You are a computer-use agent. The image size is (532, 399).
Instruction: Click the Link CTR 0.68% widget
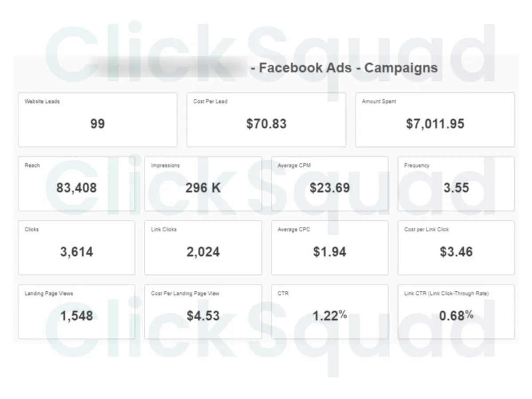tap(456, 312)
